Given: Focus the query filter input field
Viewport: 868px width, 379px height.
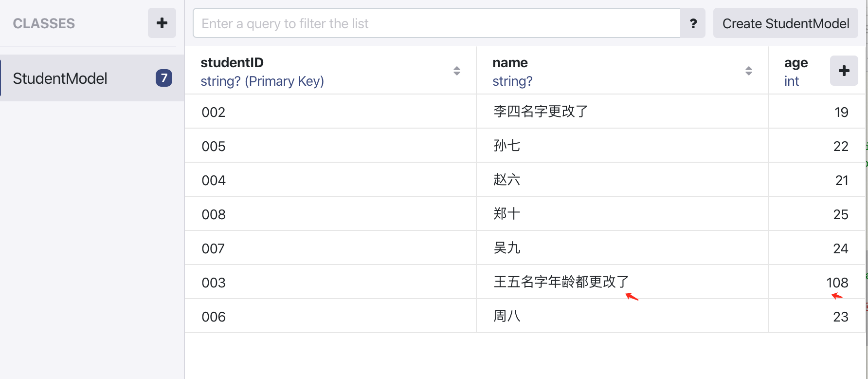Looking at the screenshot, I should [437, 23].
